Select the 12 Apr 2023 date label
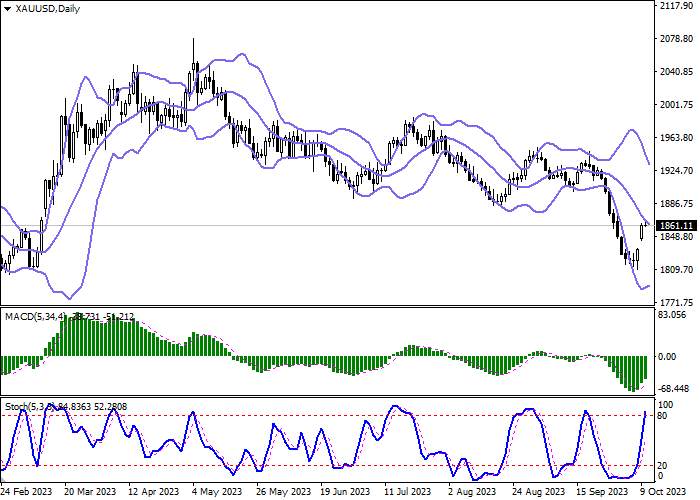The width and height of the screenshot is (700, 500). click(x=154, y=492)
